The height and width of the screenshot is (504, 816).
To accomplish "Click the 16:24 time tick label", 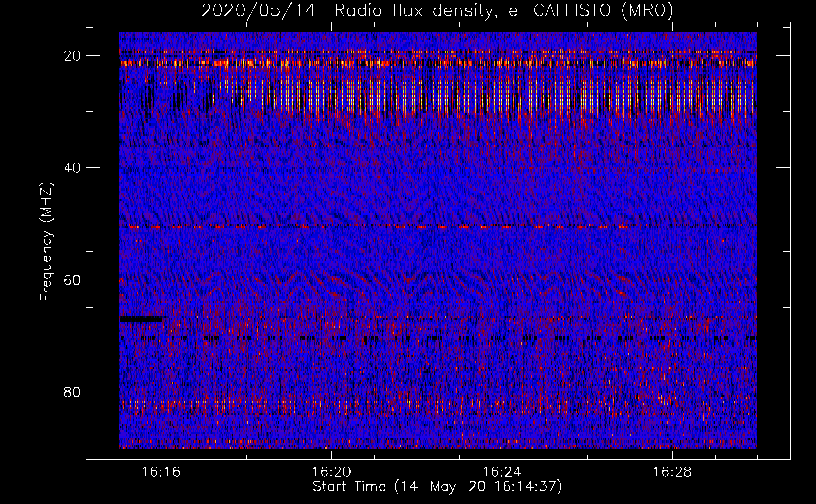I will click(x=502, y=472).
